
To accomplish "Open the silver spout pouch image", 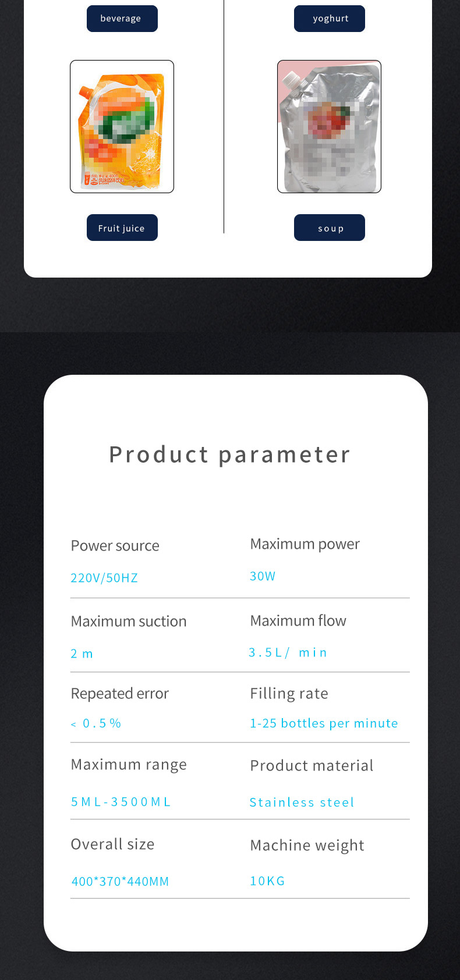I will (329, 126).
